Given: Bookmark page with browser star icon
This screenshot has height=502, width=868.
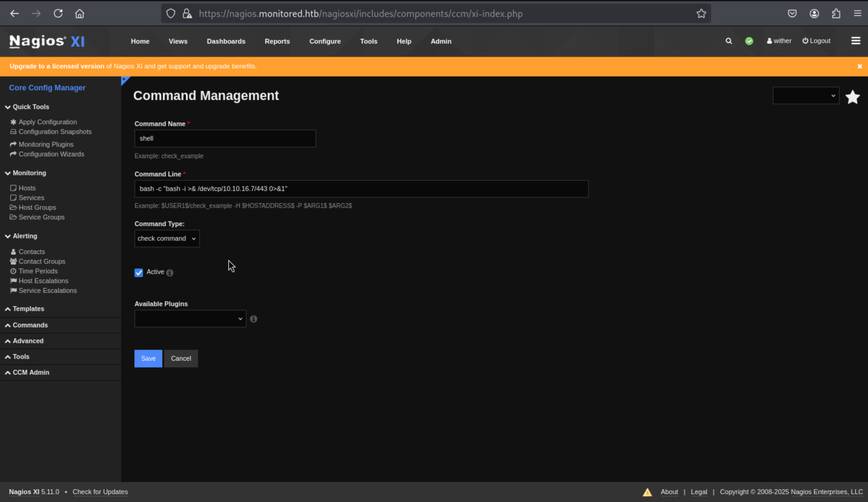Looking at the screenshot, I should pos(701,14).
